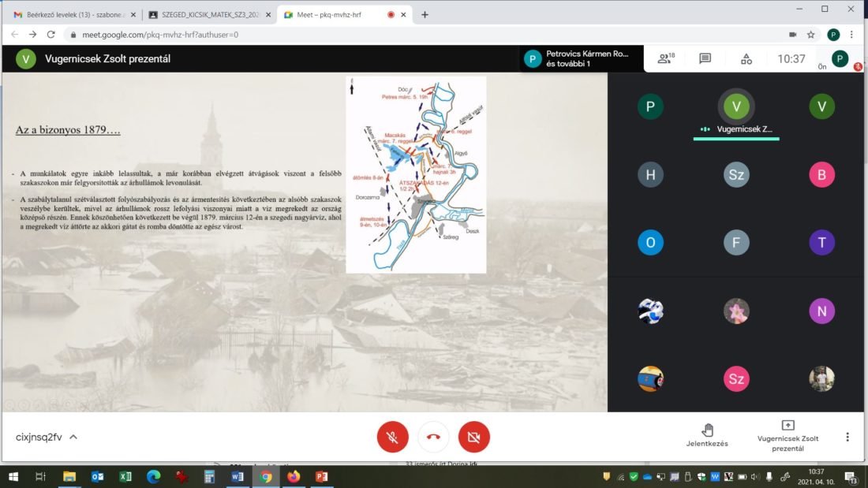Bookmark this page with star icon

(x=811, y=35)
